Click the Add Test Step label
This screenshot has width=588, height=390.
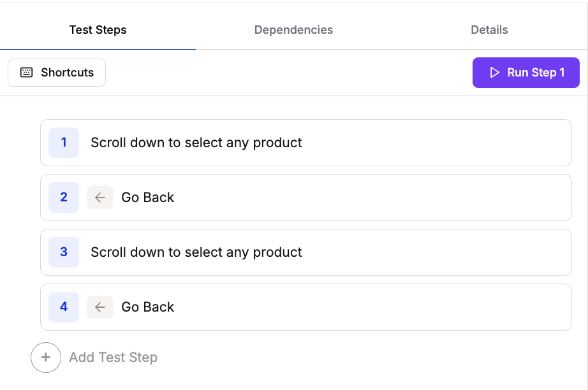click(x=113, y=357)
